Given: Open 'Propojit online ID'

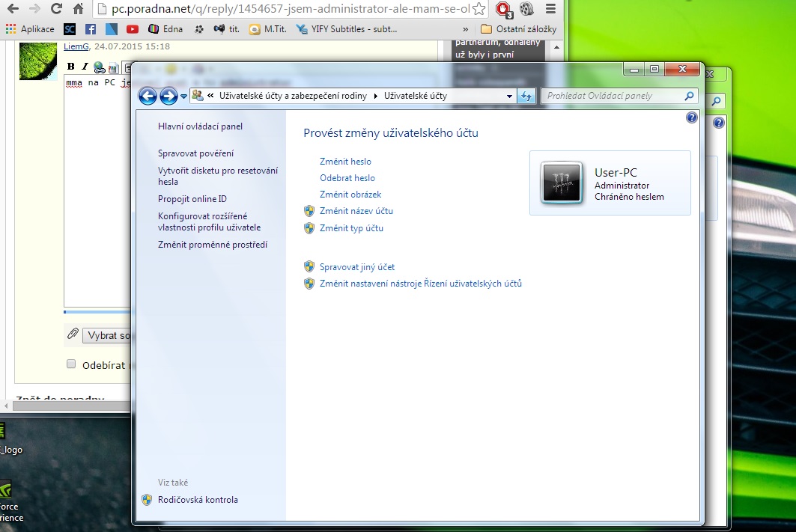Looking at the screenshot, I should (x=192, y=199).
